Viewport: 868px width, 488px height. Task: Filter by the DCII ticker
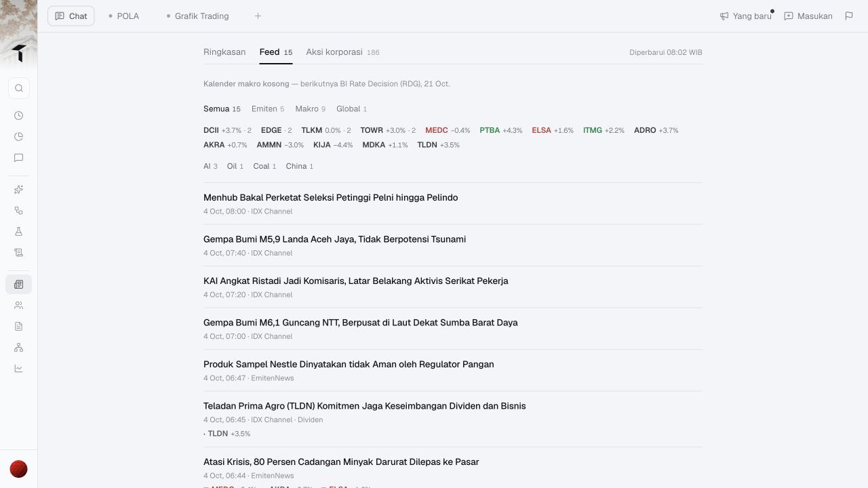point(227,130)
